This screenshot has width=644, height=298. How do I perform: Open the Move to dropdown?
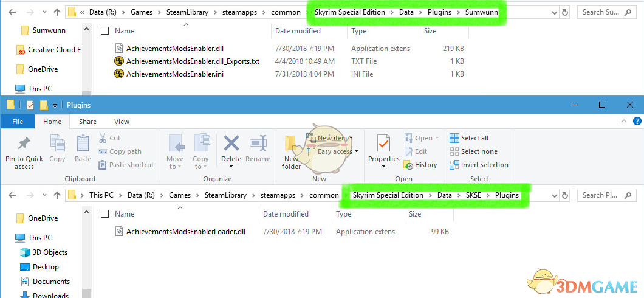pos(175,162)
